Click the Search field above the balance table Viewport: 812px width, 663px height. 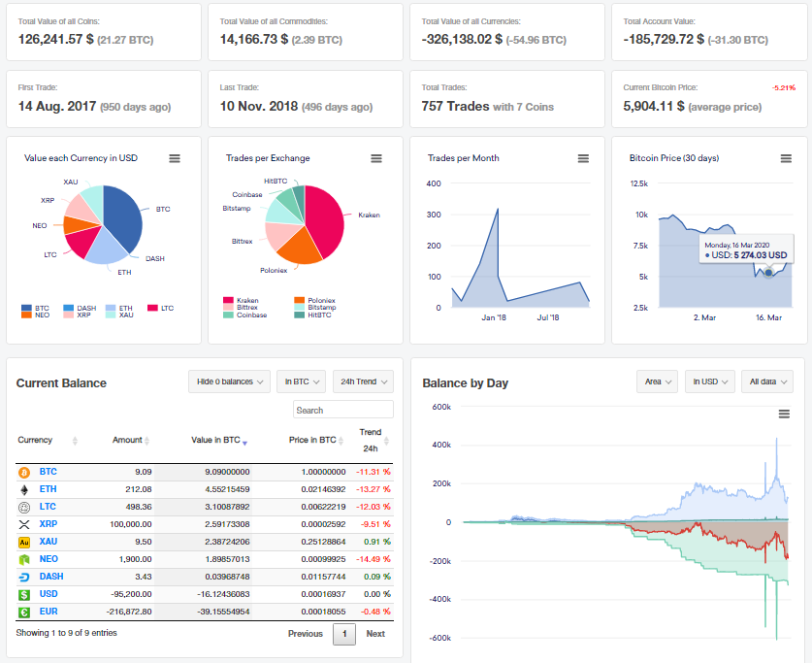pos(342,409)
